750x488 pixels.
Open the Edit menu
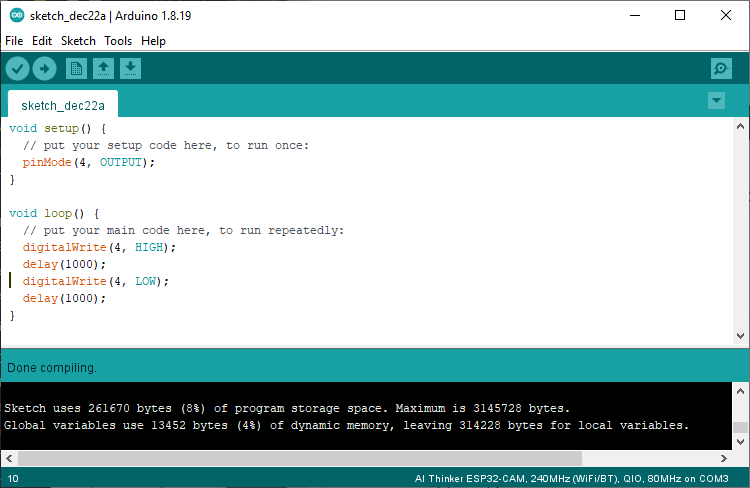[x=42, y=41]
